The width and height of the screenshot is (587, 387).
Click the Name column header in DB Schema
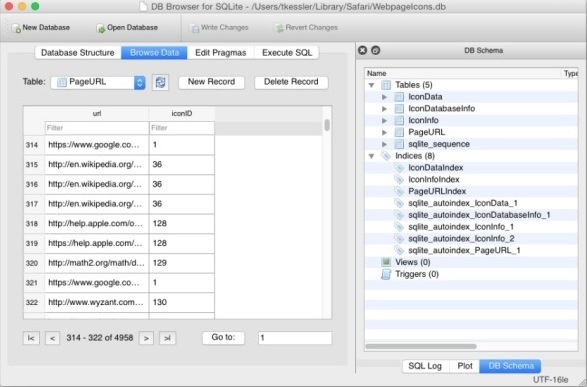[463, 73]
